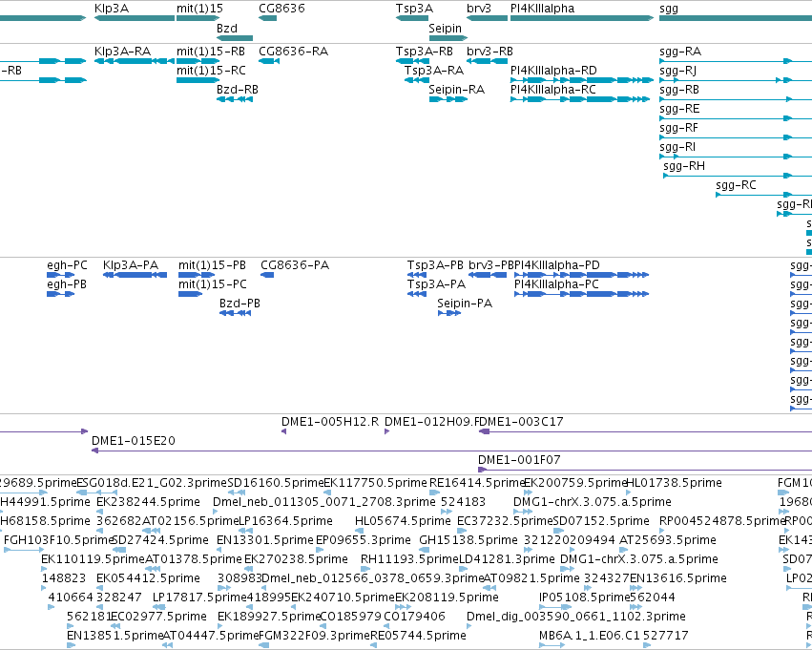The width and height of the screenshot is (812, 650).
Task: Click the RH11193.5prime EST label
Action: tap(409, 559)
